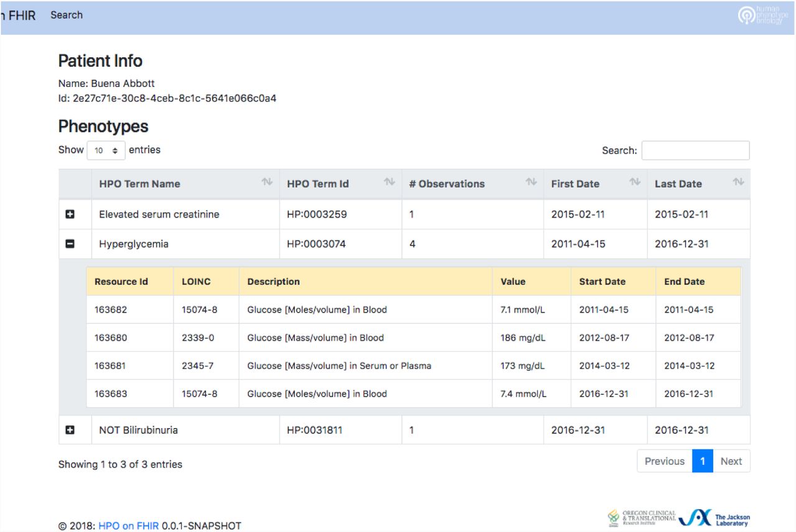Screen dimensions: 796x532
Task: Click the Hyperglycemia term name
Action: click(134, 244)
